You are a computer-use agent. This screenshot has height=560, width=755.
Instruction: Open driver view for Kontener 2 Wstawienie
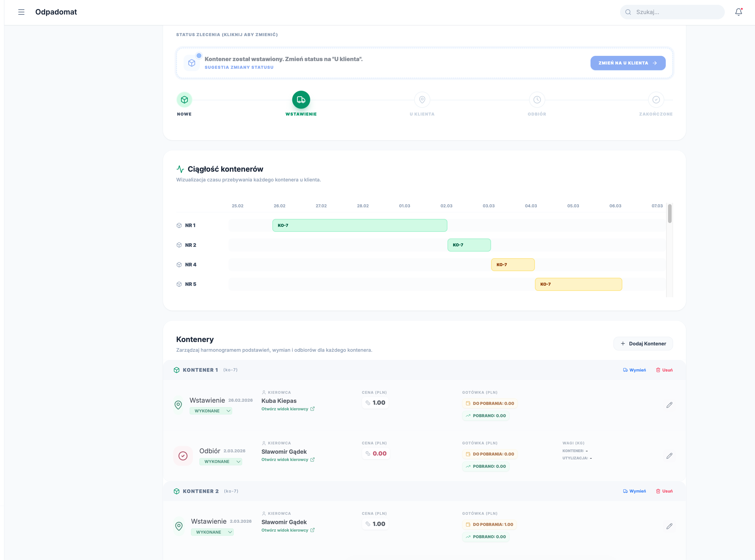288,530
